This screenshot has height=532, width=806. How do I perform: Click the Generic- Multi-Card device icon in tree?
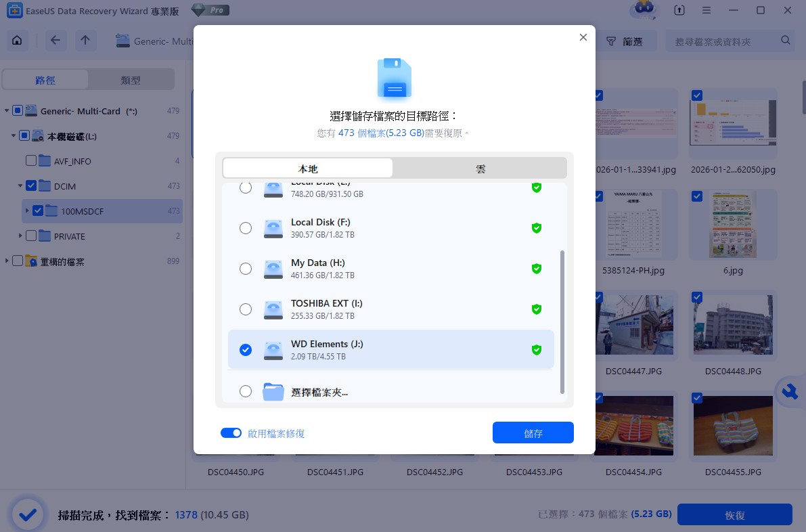[x=31, y=110]
